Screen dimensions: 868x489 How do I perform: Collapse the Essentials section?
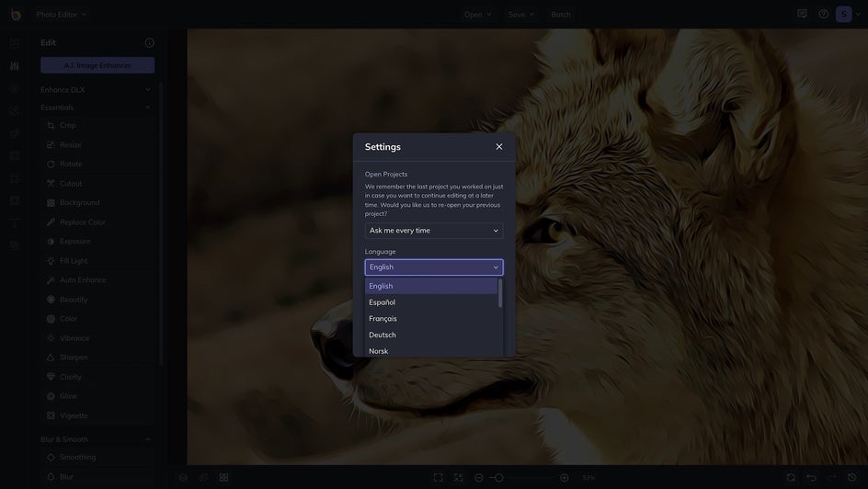(x=96, y=108)
